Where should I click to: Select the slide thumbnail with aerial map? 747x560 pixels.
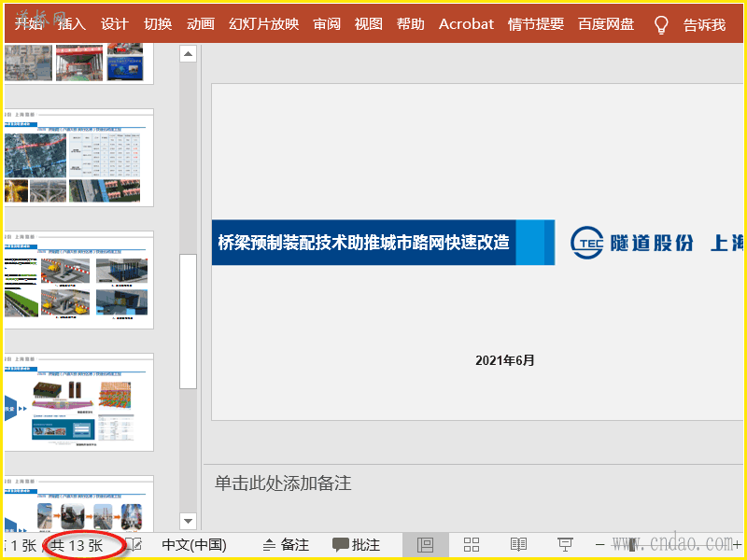coord(78,157)
